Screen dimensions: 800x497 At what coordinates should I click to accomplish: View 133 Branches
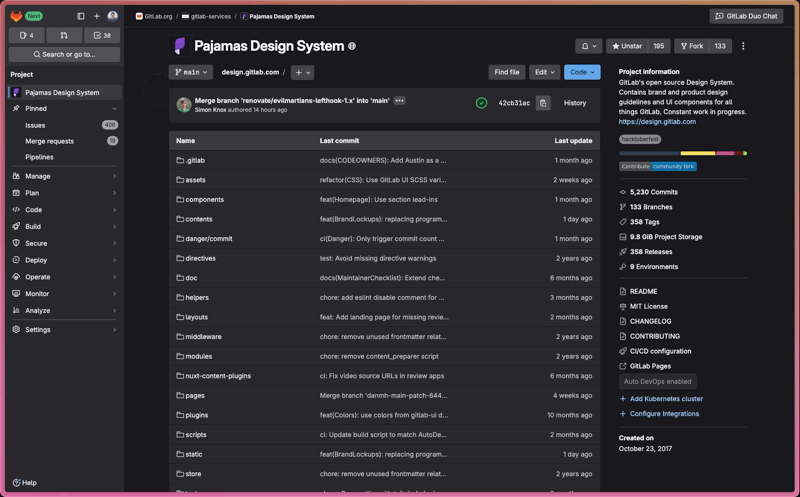(x=645, y=207)
